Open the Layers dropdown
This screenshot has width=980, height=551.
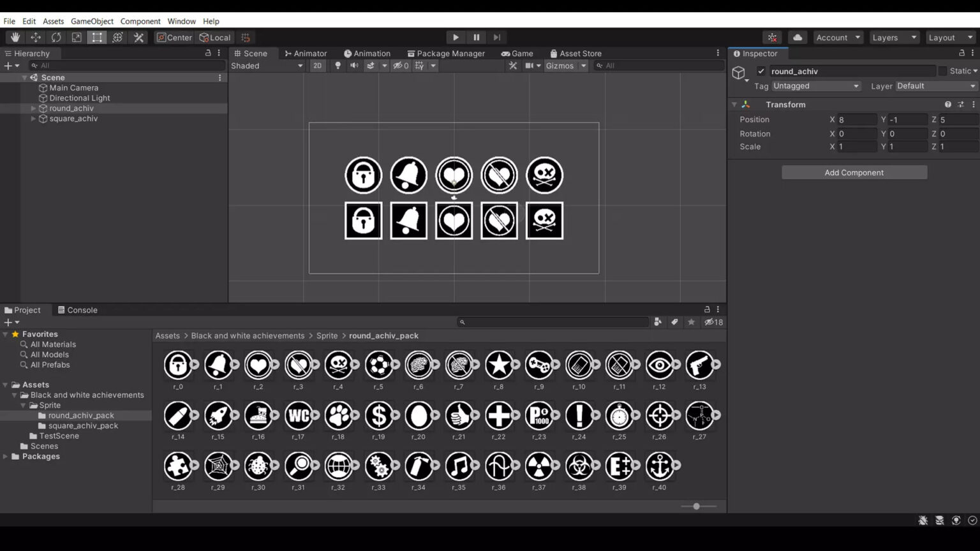pos(893,37)
